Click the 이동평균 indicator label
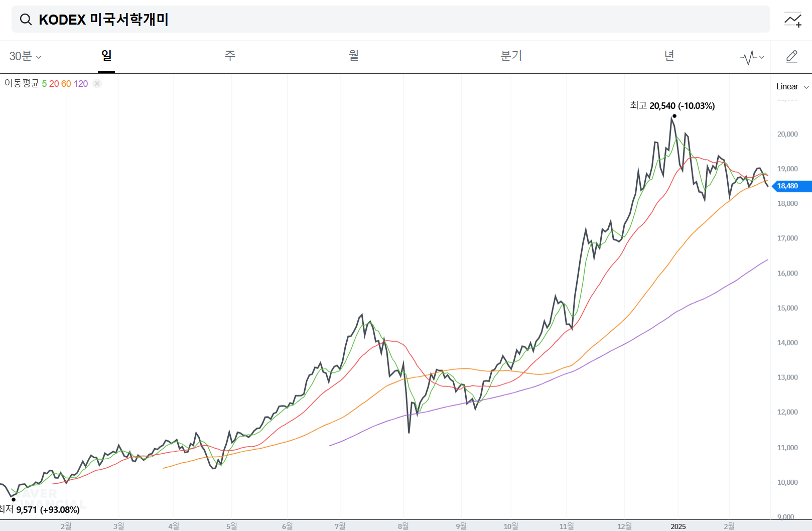This screenshot has height=531, width=812. pyautogui.click(x=22, y=83)
